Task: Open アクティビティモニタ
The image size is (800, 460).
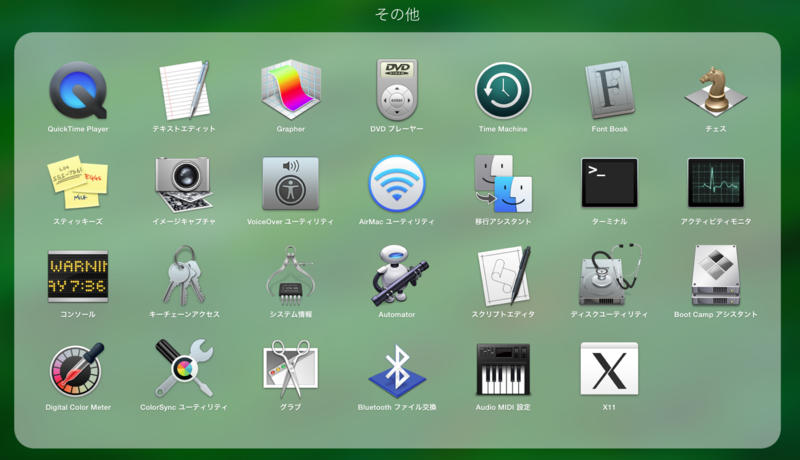Action: tap(716, 183)
